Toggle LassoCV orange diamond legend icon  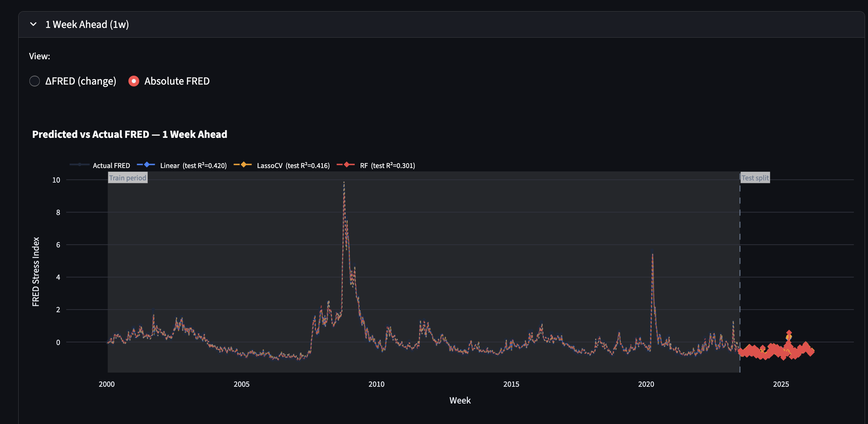[x=243, y=165]
